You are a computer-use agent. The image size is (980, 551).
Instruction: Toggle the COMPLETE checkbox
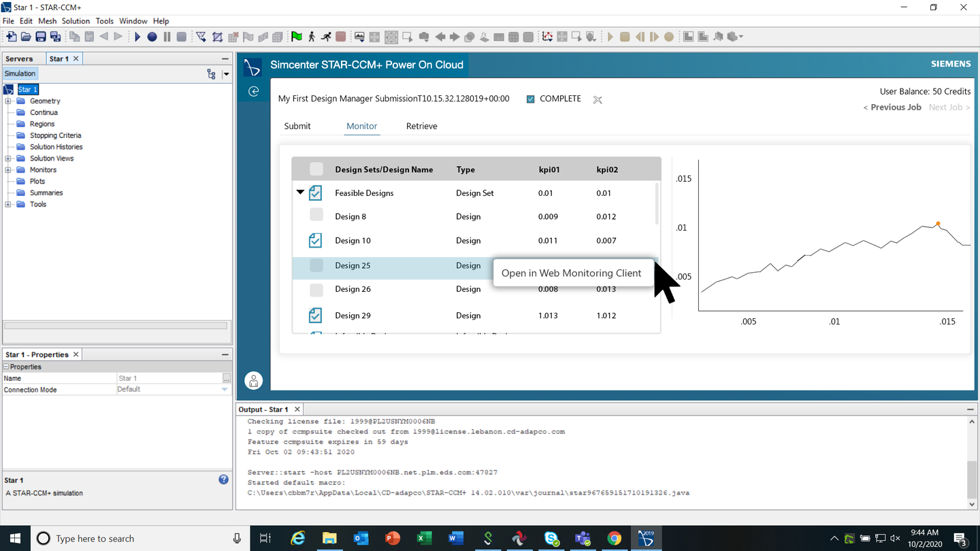point(531,99)
